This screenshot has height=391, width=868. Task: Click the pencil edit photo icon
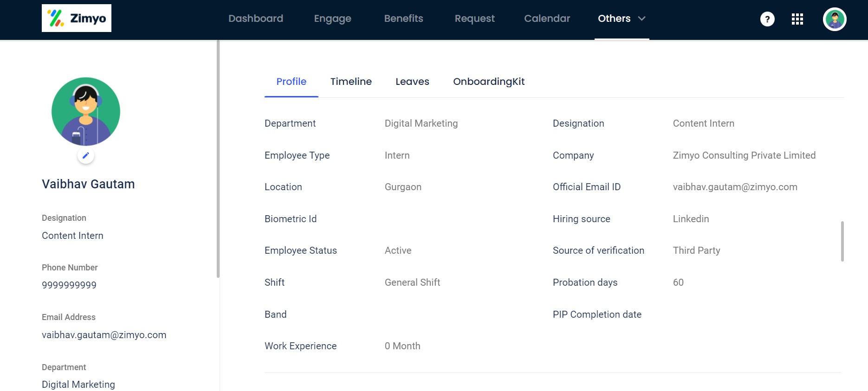(x=86, y=156)
